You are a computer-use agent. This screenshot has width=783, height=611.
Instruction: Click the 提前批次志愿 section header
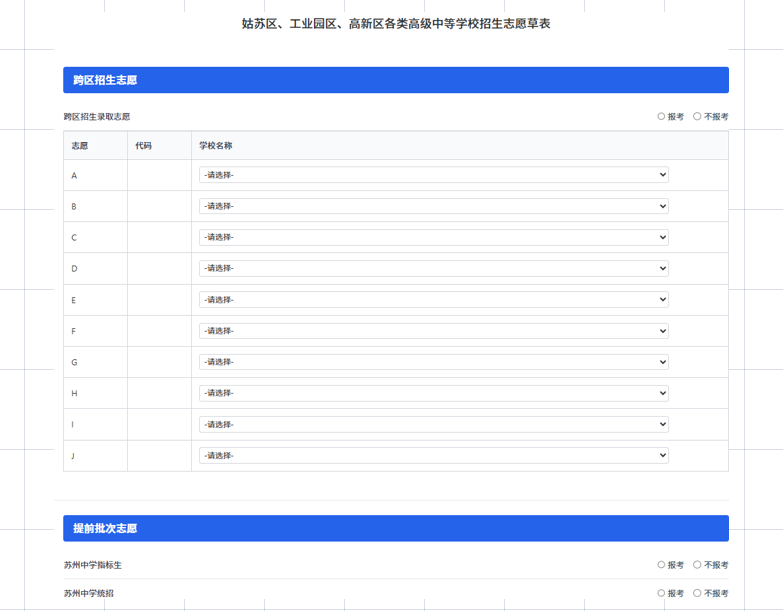pyautogui.click(x=396, y=528)
